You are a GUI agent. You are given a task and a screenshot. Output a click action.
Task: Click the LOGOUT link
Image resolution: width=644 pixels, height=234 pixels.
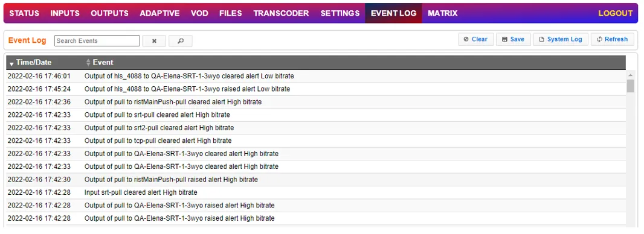[x=615, y=13]
